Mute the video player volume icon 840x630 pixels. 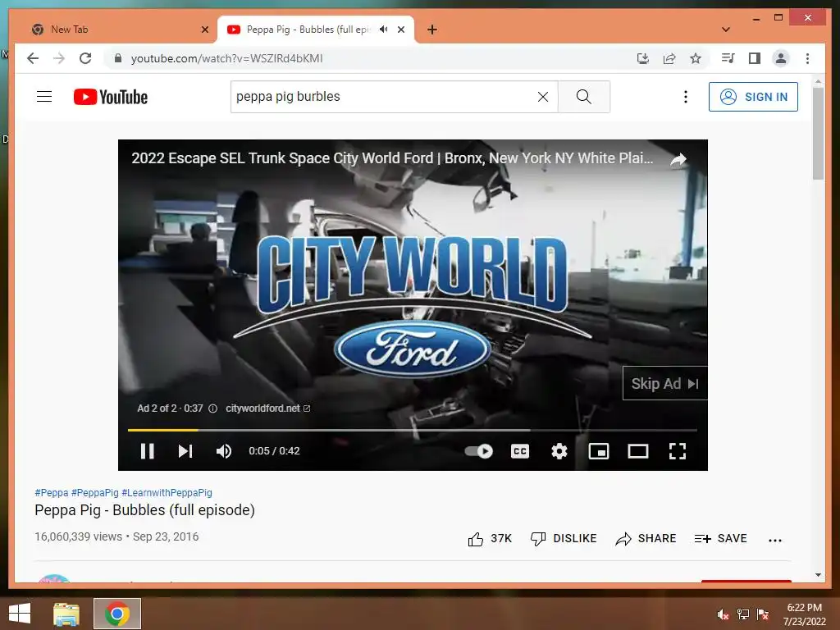[x=224, y=451]
